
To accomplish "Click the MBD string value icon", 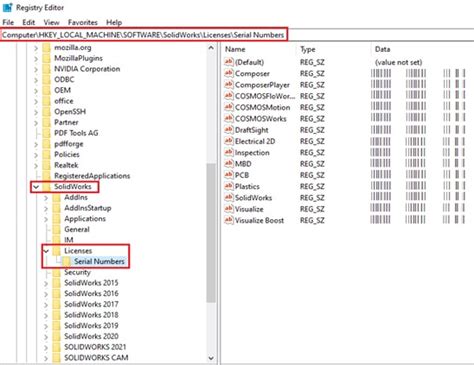I will (x=229, y=164).
